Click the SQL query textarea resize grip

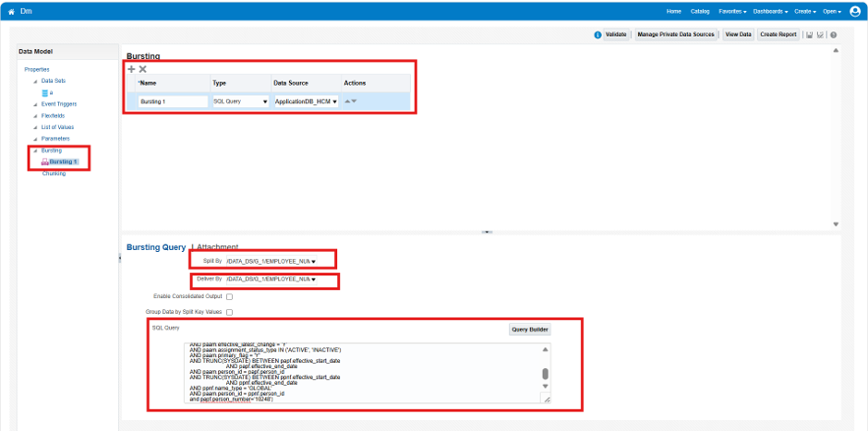click(x=547, y=400)
